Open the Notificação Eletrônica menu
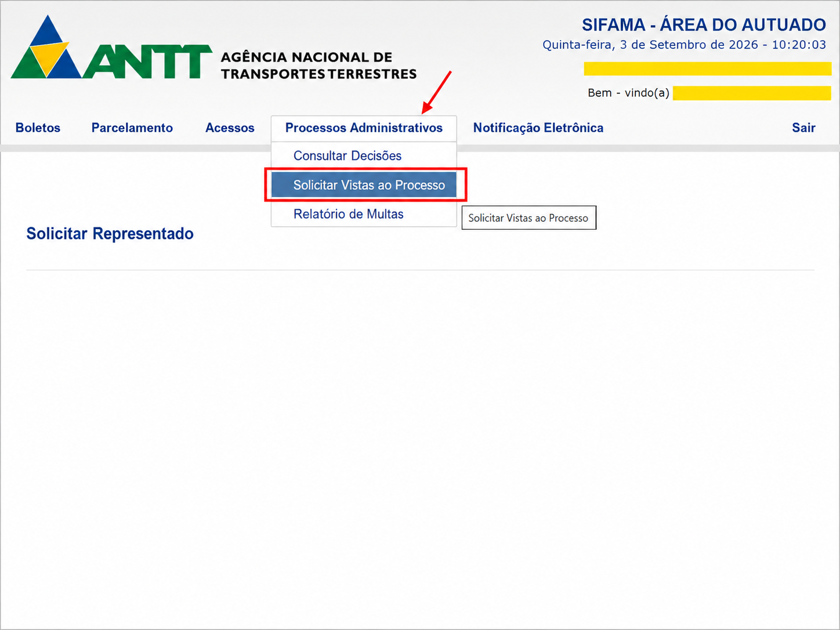The height and width of the screenshot is (630, 840). (x=538, y=128)
